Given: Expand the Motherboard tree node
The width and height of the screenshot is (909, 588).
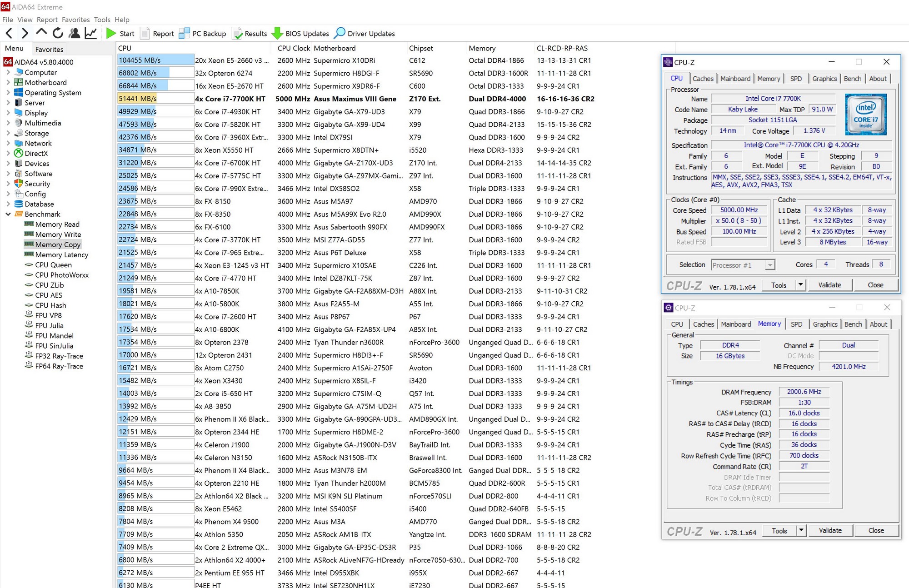Looking at the screenshot, I should coord(8,82).
